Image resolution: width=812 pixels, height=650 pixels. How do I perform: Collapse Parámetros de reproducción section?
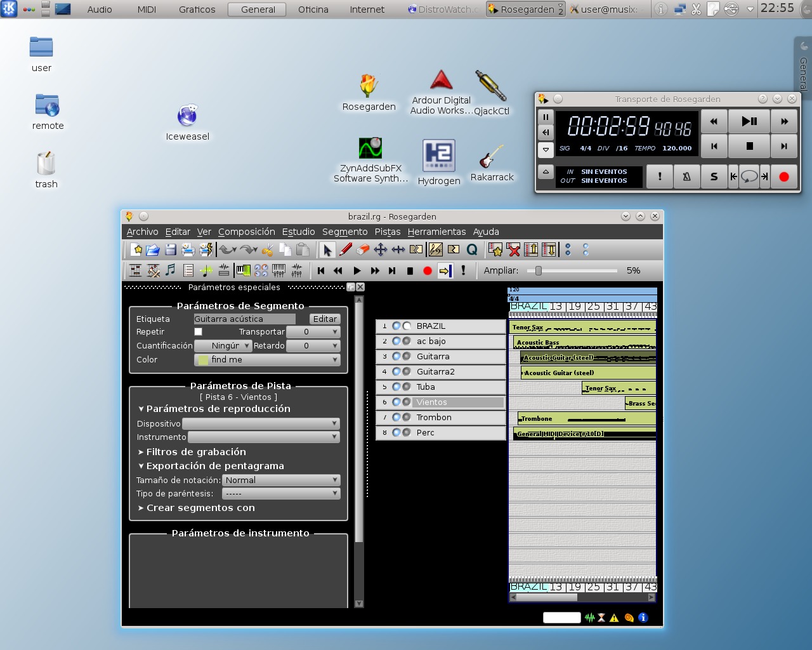pos(214,409)
